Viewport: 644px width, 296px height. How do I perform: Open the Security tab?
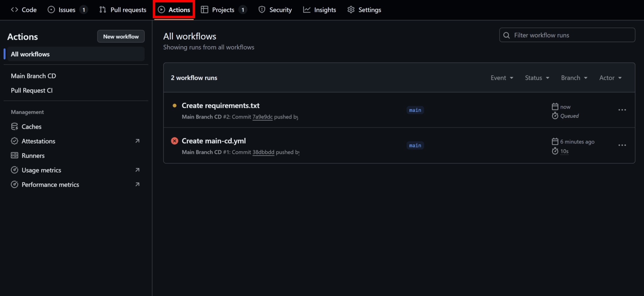coord(275,10)
